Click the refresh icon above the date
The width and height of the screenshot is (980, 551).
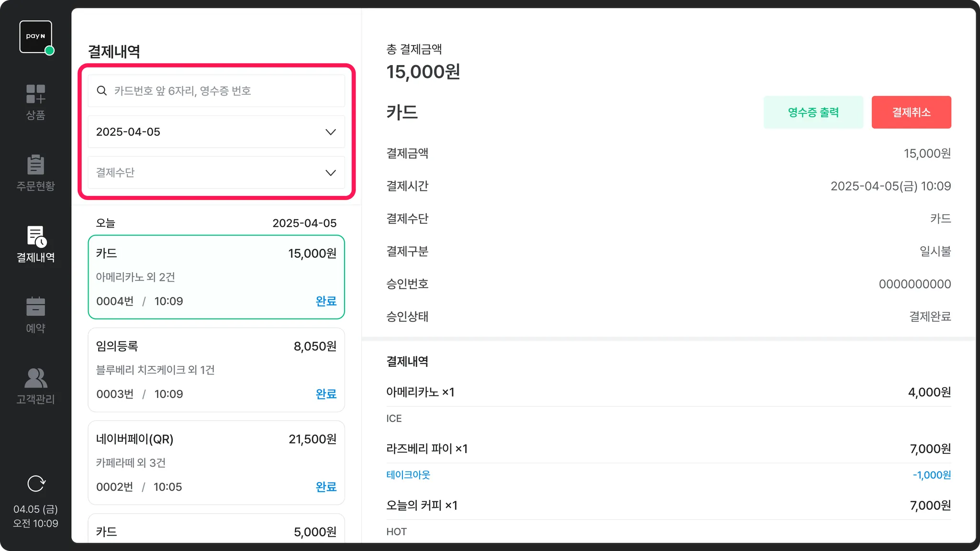pos(36,484)
